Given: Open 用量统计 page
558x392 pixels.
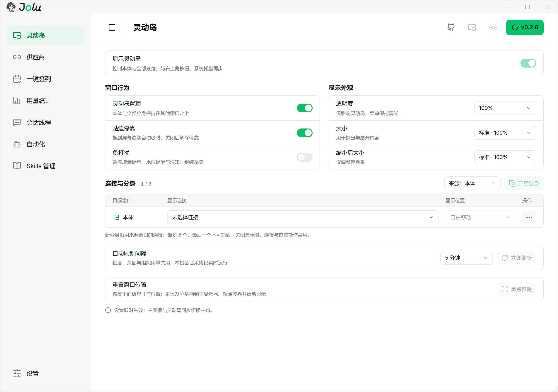Looking at the screenshot, I should [x=46, y=101].
